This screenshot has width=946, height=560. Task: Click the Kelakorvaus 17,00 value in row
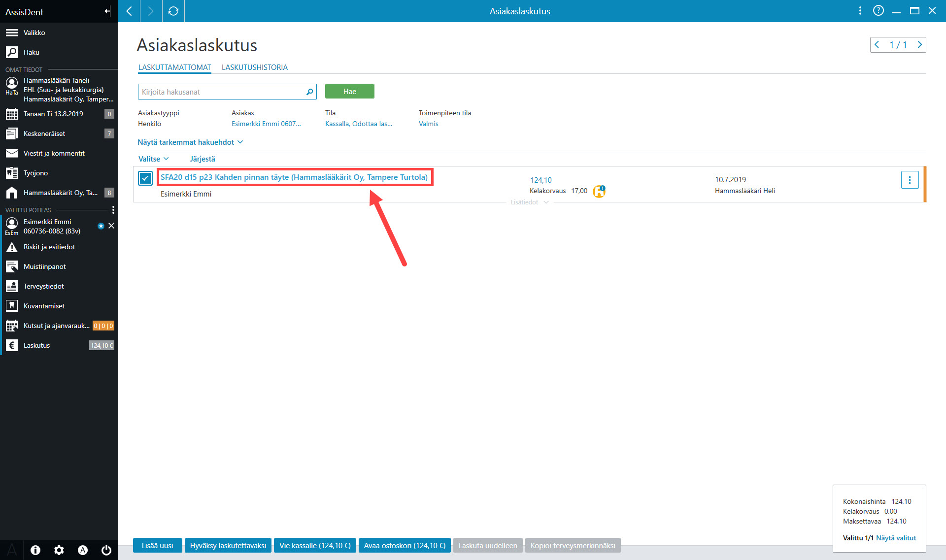tap(558, 191)
